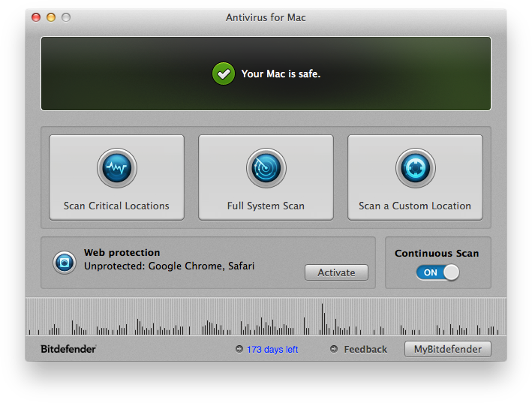The width and height of the screenshot is (532, 403).
Task: Click the scan activity histogram graph
Action: coord(266,317)
